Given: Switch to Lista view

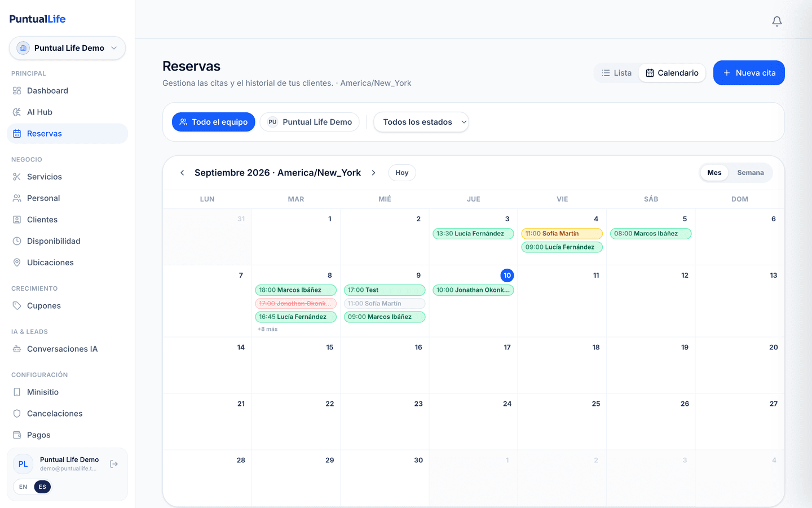Looking at the screenshot, I should [616, 73].
